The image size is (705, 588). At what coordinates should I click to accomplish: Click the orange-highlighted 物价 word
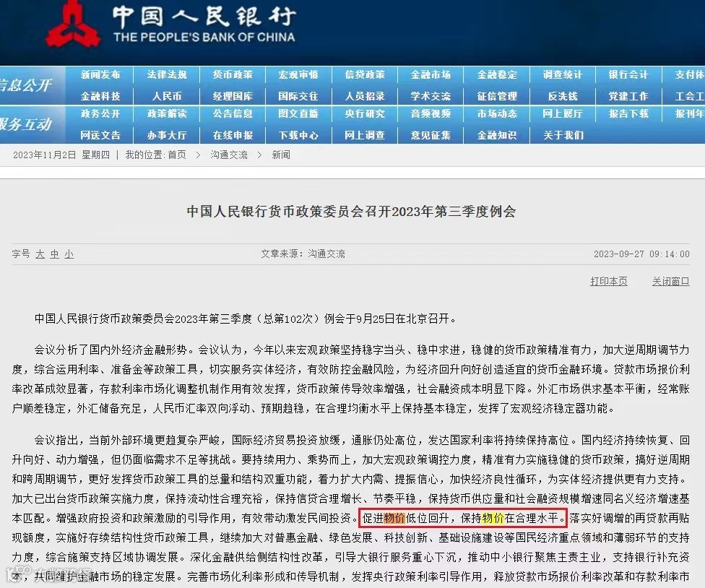pos(394,519)
